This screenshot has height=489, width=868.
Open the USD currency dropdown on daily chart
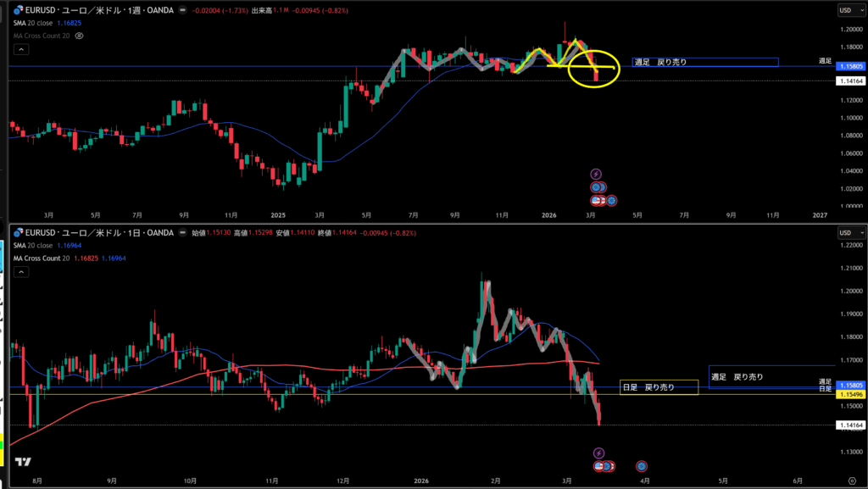848,232
